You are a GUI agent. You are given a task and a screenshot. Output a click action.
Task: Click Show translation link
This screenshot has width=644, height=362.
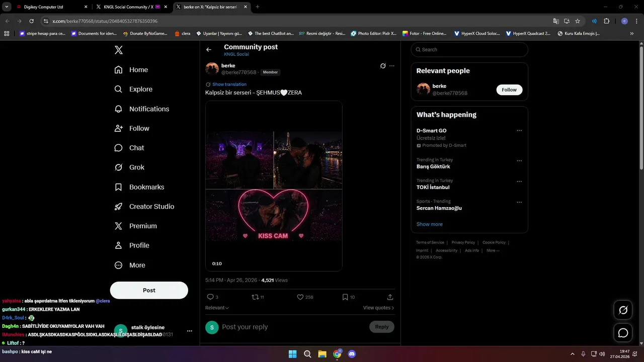[x=229, y=84]
